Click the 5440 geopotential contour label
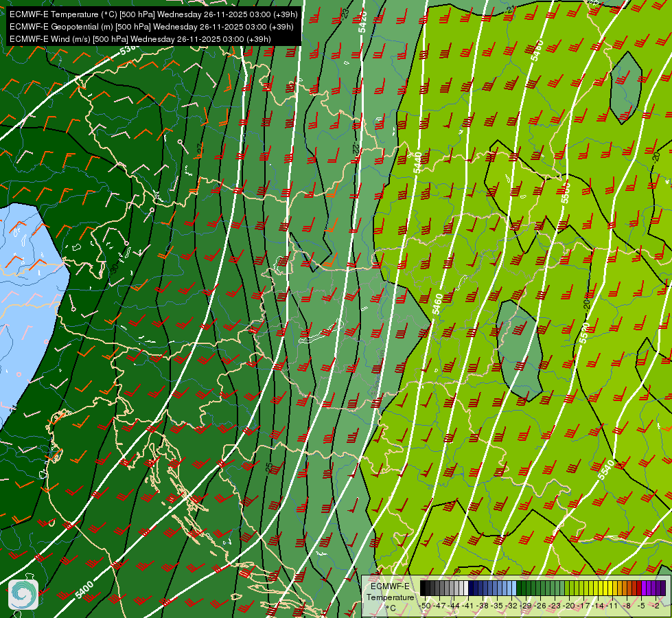This screenshot has height=618, width=672. point(418,163)
